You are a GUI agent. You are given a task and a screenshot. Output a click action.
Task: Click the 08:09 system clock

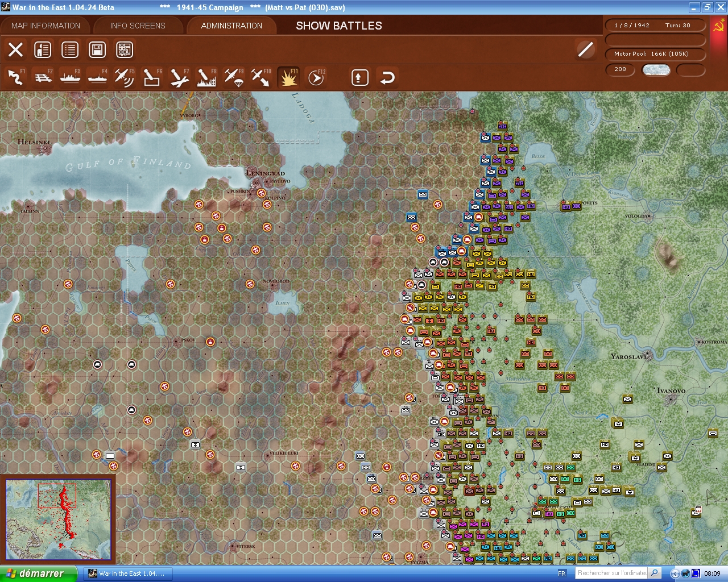[x=712, y=573]
